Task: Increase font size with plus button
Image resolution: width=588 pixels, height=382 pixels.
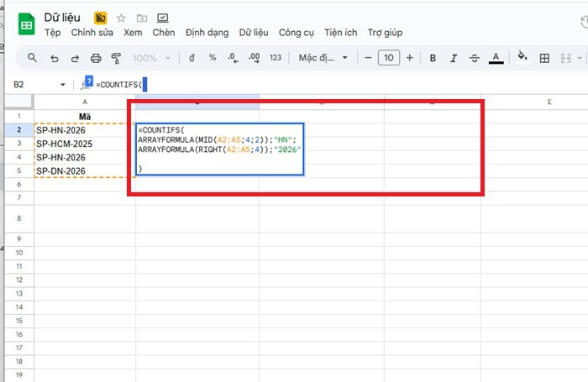Action: click(x=410, y=58)
